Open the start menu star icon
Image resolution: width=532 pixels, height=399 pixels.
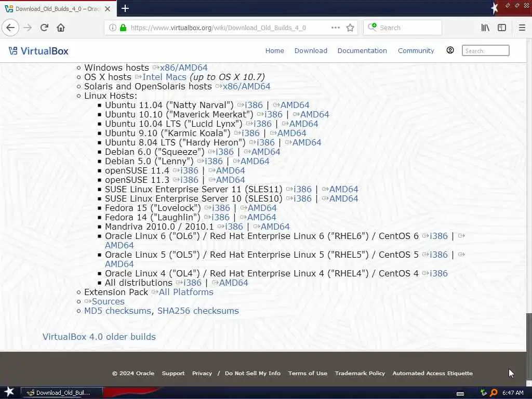[x=9, y=392]
